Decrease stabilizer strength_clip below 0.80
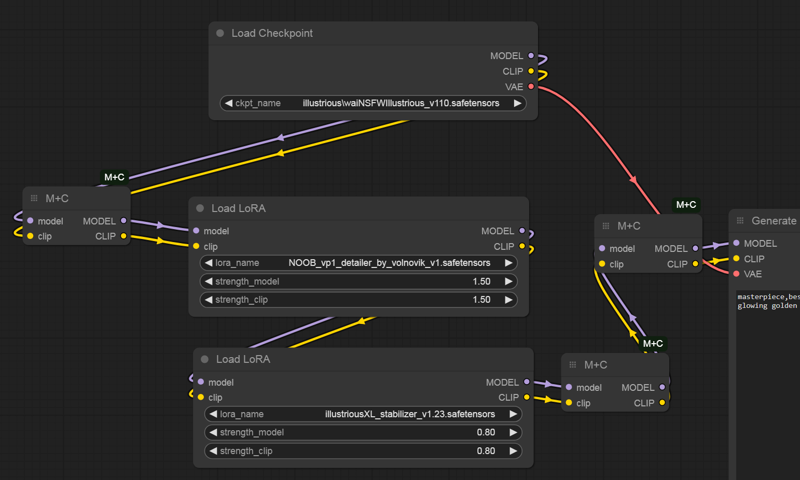 (x=213, y=451)
